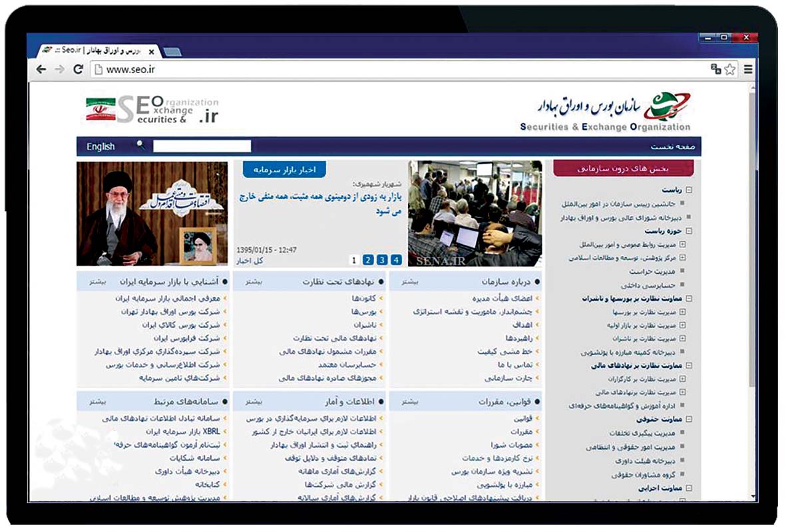The height and width of the screenshot is (532, 786).
Task: Bookmark this page with the star icon
Action: pos(730,69)
